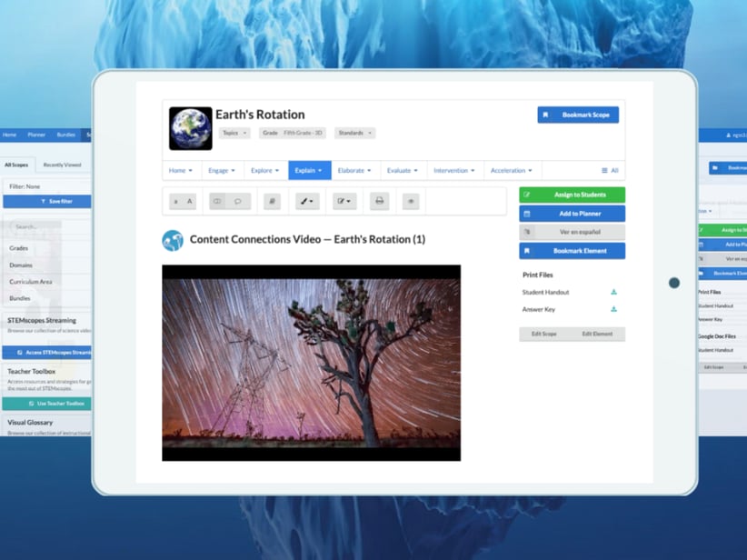Click the Add to Planner button
This screenshot has height=560, width=747.
(572, 214)
